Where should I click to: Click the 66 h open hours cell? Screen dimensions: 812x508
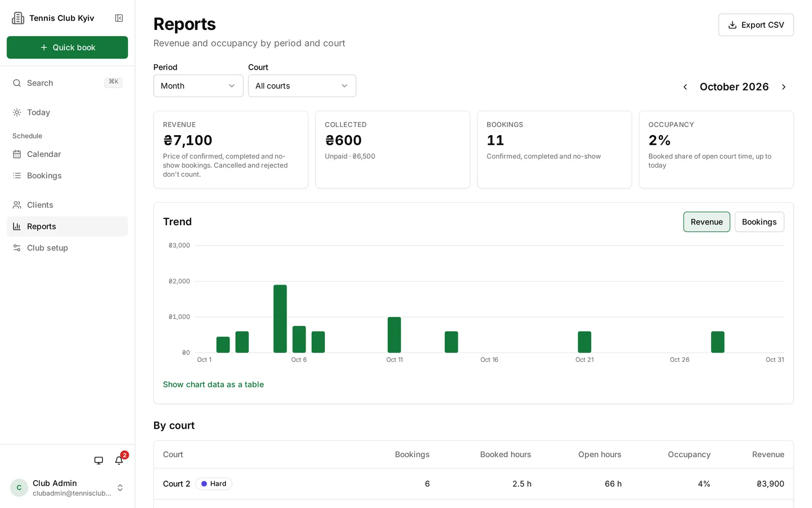tap(613, 484)
